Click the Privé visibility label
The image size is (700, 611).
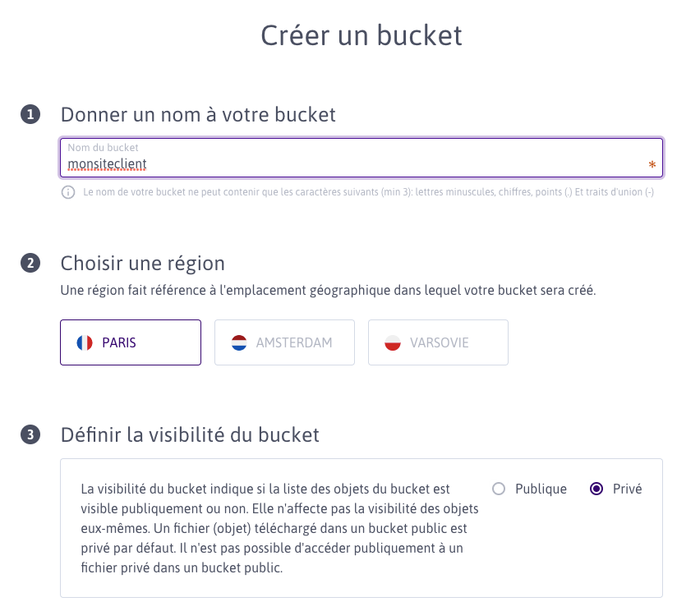pos(627,489)
